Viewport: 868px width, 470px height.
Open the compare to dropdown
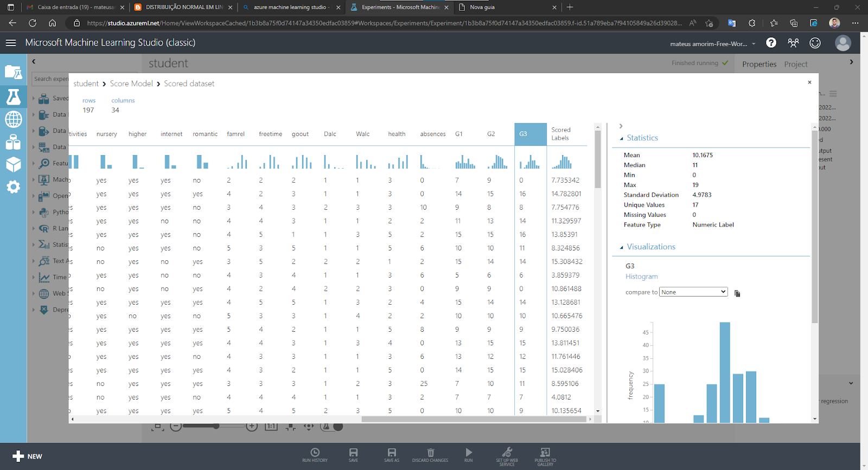click(x=693, y=292)
